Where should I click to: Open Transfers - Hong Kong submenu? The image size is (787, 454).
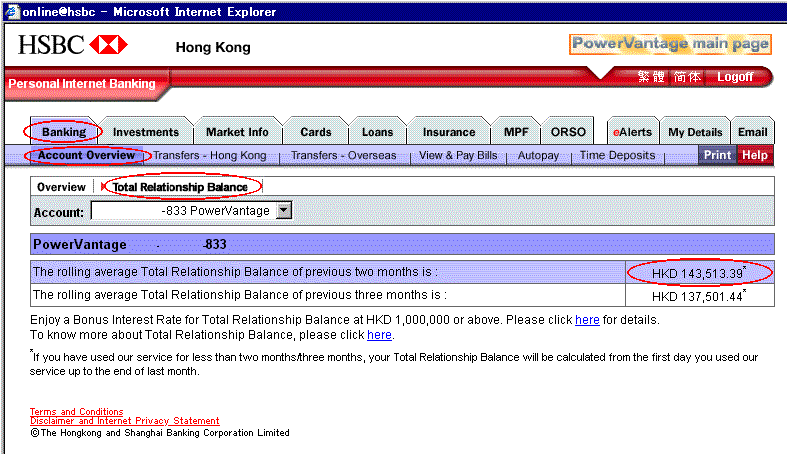tap(210, 156)
